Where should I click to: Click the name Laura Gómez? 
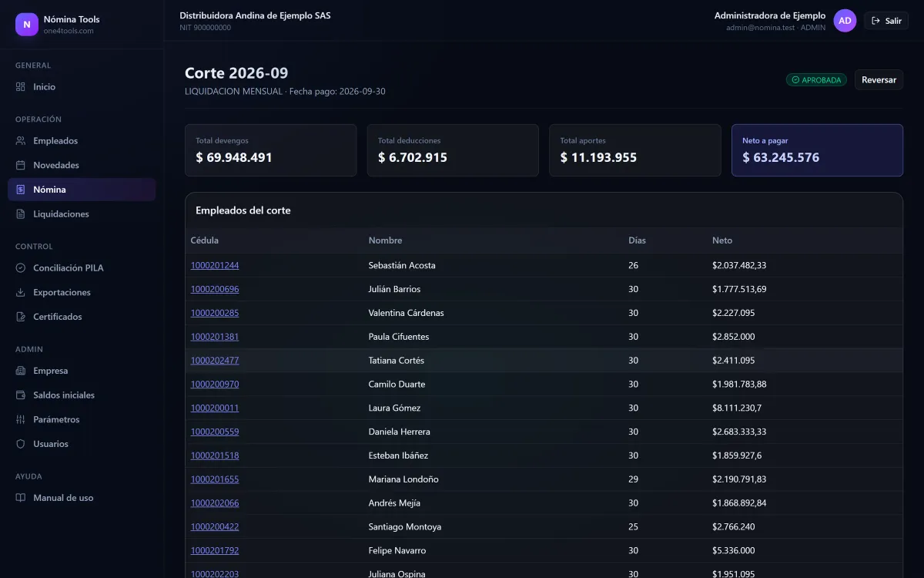coord(393,408)
